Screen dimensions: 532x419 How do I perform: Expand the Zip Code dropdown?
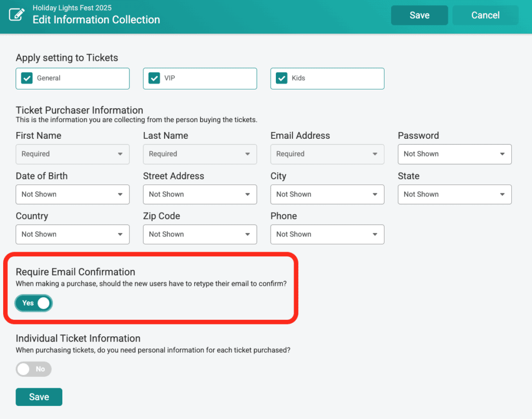[199, 234]
